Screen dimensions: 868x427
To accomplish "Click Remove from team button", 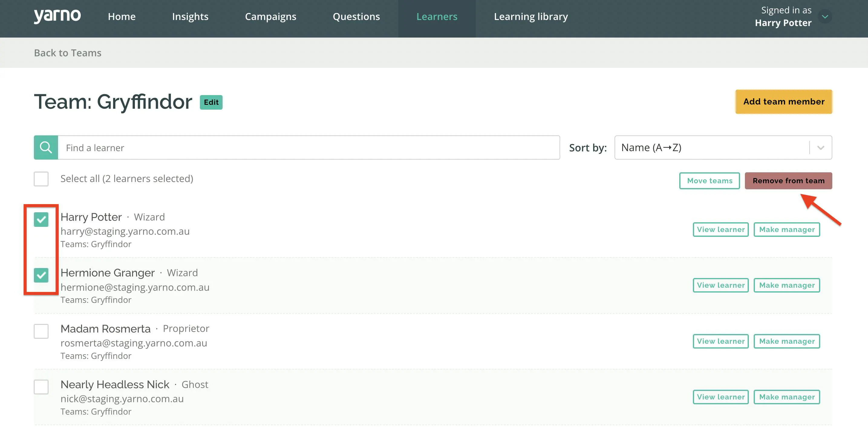I will coord(788,181).
